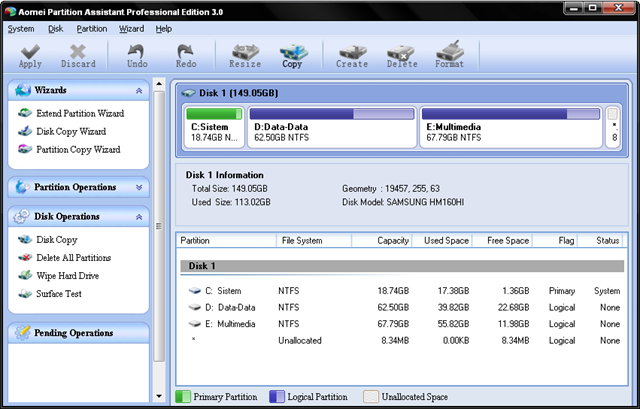This screenshot has height=409, width=640.
Task: Click the Discard toolbar icon
Action: coord(78,56)
